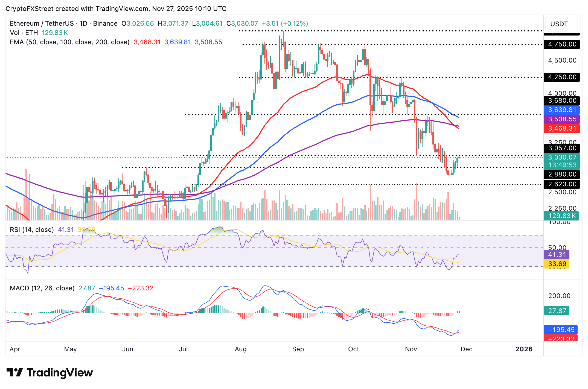Click the 2026 label on time axis
588x389 pixels.
click(524, 349)
